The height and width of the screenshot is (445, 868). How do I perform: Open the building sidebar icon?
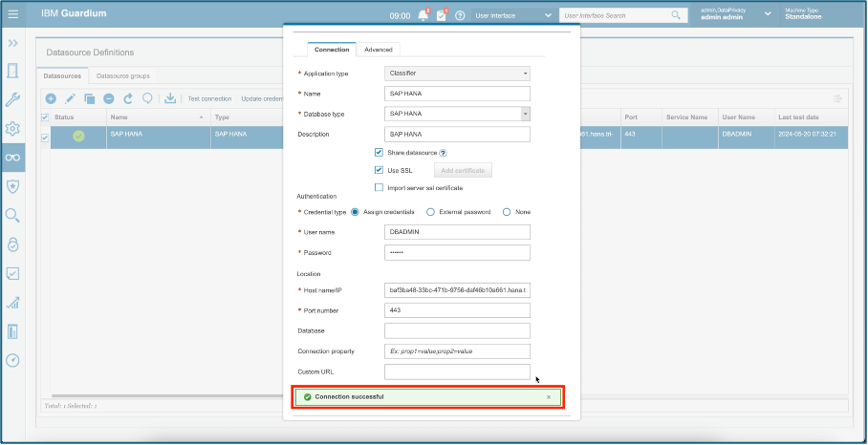pos(12,331)
